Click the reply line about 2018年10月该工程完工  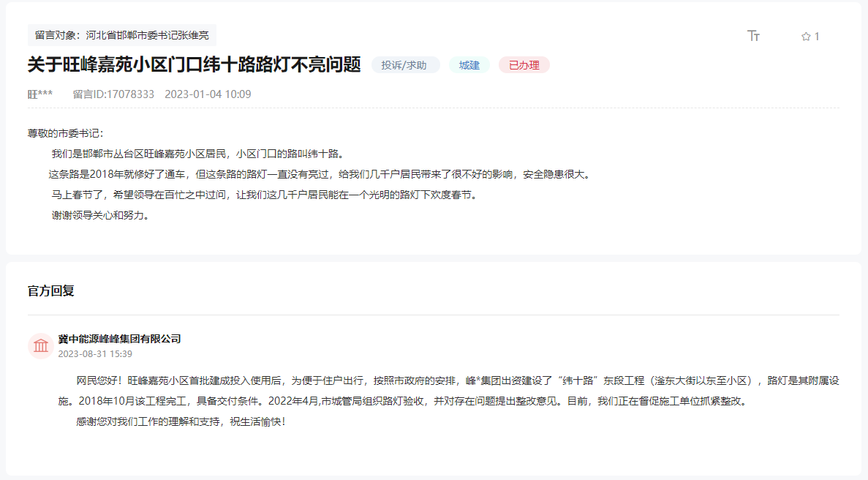[x=404, y=402]
